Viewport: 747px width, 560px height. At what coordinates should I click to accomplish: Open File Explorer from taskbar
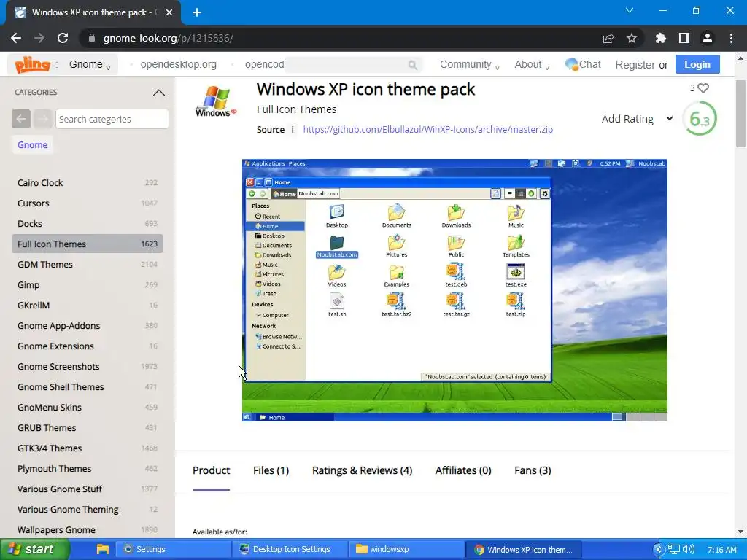(x=102, y=549)
